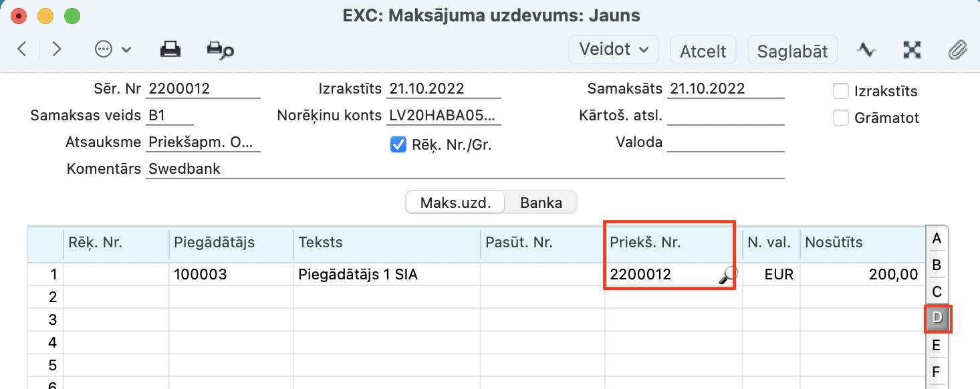
Task: Click the Atcelt button
Action: [x=703, y=51]
